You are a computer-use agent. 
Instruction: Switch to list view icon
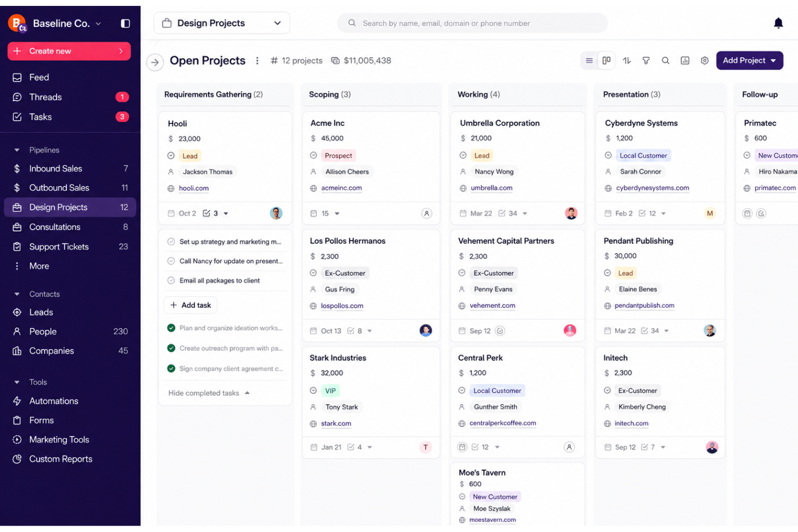[589, 61]
